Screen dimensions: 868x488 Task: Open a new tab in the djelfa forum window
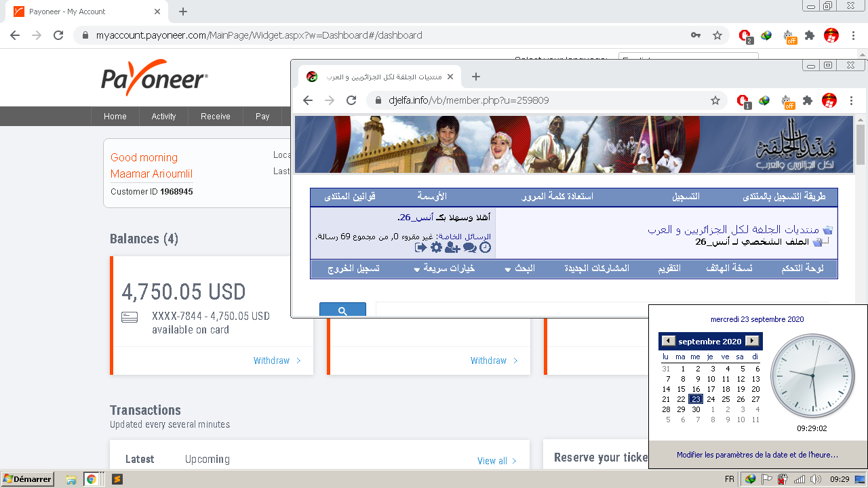[x=476, y=77]
